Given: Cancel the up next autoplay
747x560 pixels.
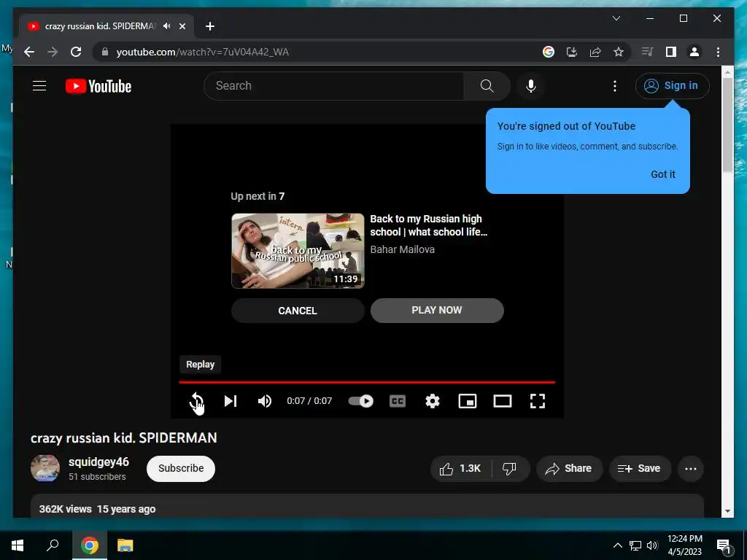Looking at the screenshot, I should pos(298,311).
